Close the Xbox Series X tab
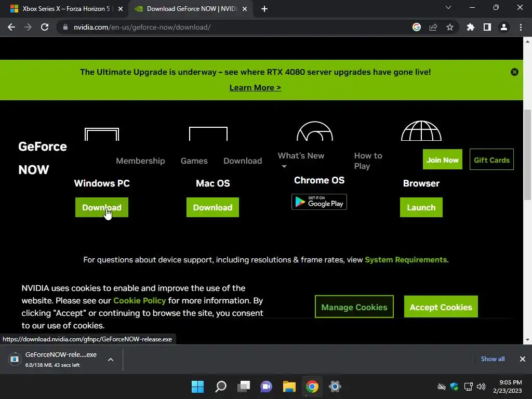 121,9
